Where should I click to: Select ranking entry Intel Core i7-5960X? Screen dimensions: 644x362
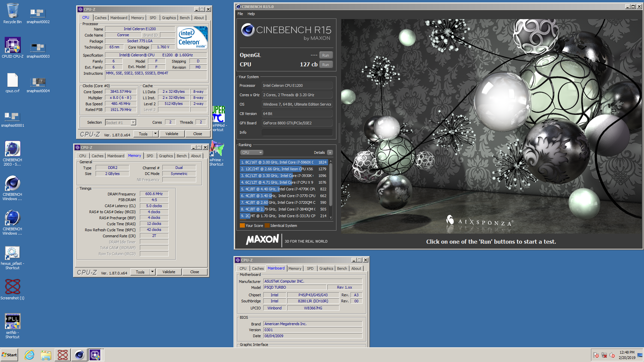tap(284, 162)
